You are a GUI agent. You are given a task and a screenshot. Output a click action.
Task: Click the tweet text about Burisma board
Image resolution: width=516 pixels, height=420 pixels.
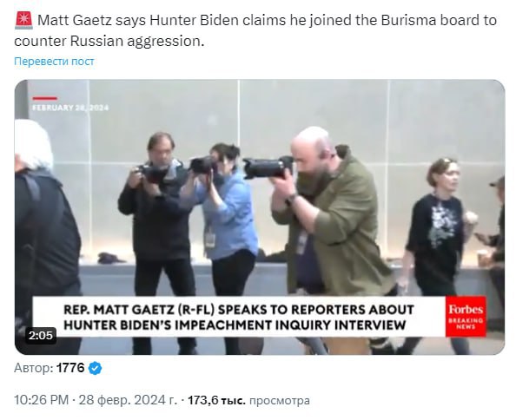255,30
